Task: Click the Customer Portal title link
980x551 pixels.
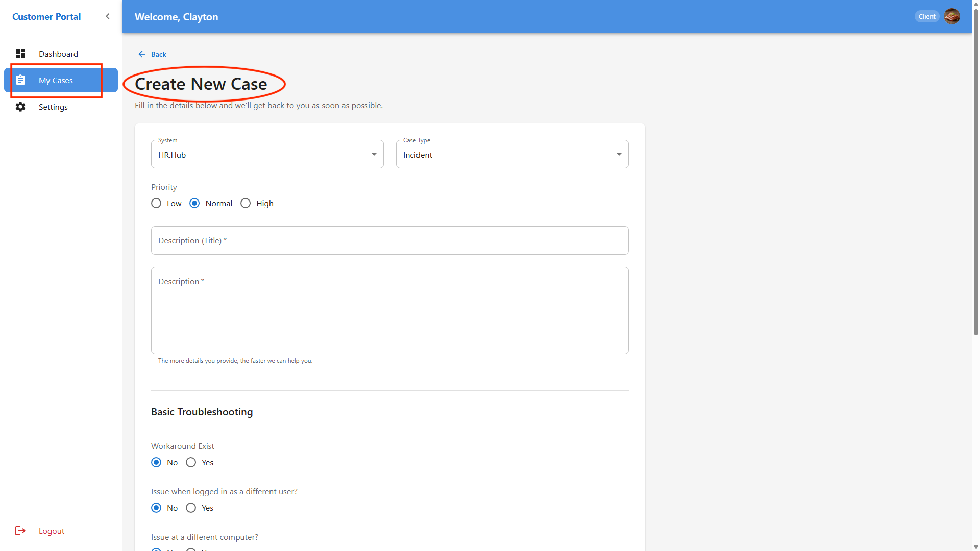Action: tap(46, 16)
